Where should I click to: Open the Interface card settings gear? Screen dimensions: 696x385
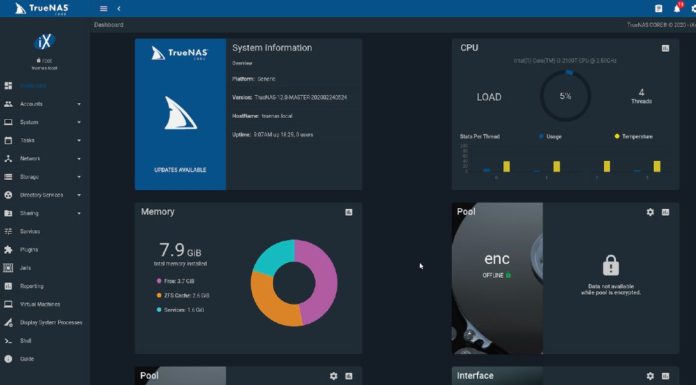pos(650,376)
